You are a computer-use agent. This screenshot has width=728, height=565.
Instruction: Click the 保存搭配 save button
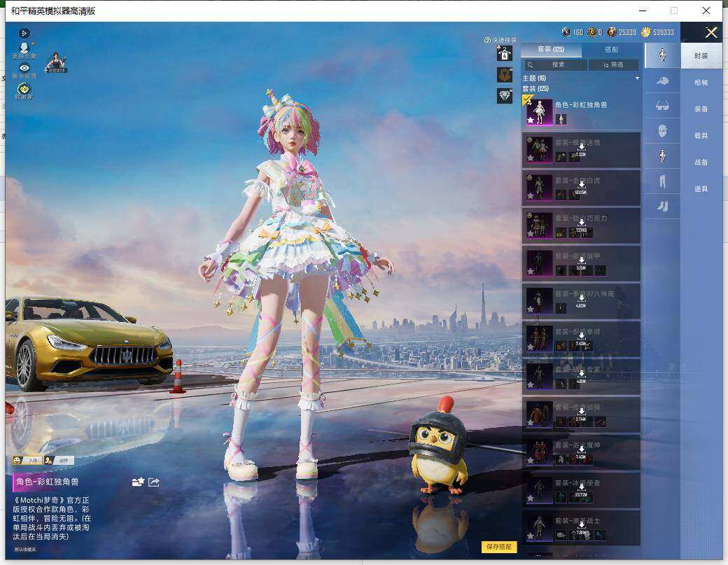coord(499,547)
